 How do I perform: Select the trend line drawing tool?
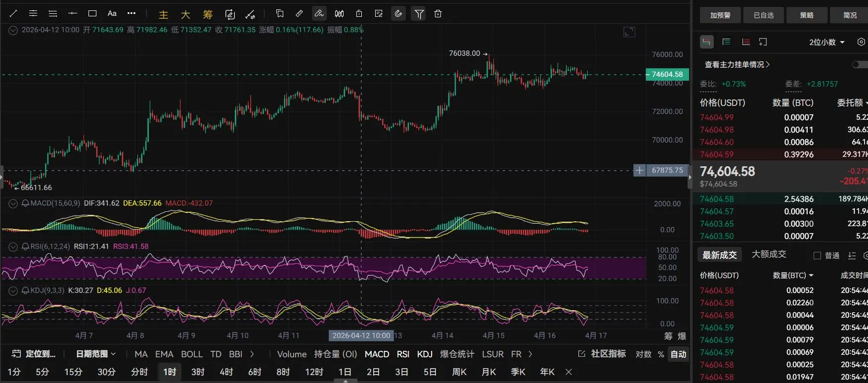(x=13, y=13)
